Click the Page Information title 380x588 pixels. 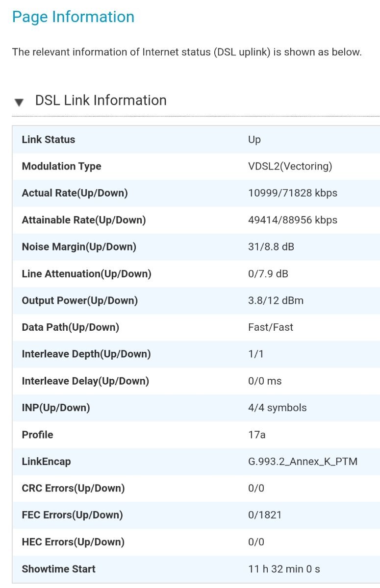(73, 17)
